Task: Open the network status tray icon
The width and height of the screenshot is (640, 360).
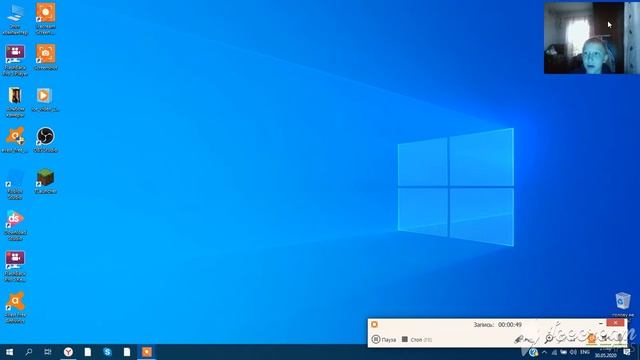Action: pyautogui.click(x=554, y=352)
